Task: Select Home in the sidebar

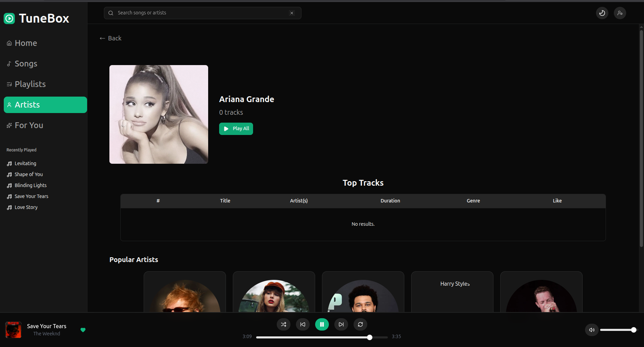Action: (26, 43)
